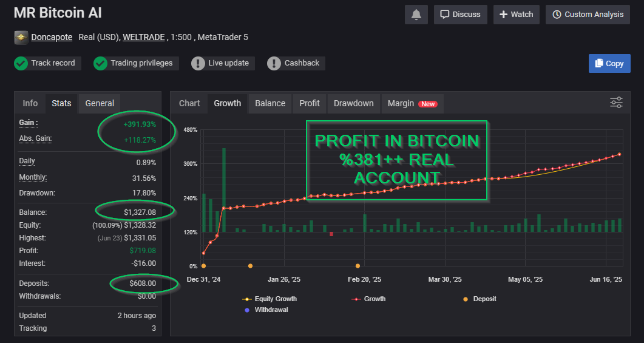Click the Track record green check icon
644x343 pixels.
pyautogui.click(x=21, y=63)
